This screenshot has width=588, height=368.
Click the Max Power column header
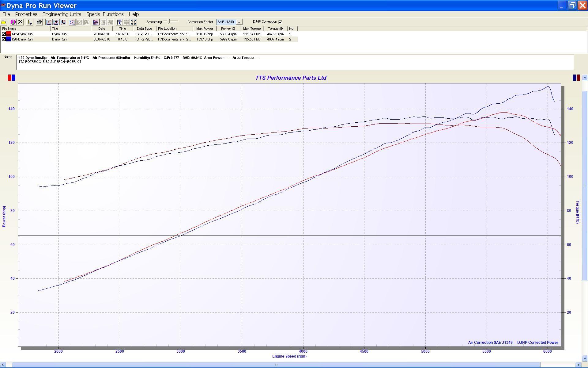click(205, 29)
